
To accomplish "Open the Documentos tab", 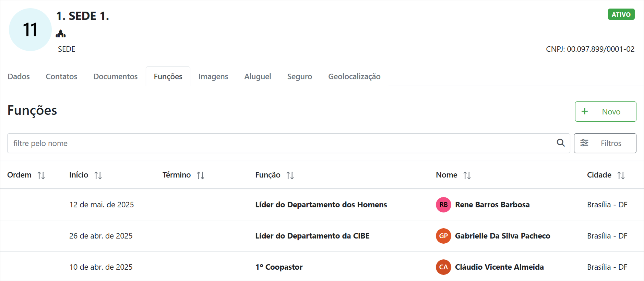I will [115, 76].
